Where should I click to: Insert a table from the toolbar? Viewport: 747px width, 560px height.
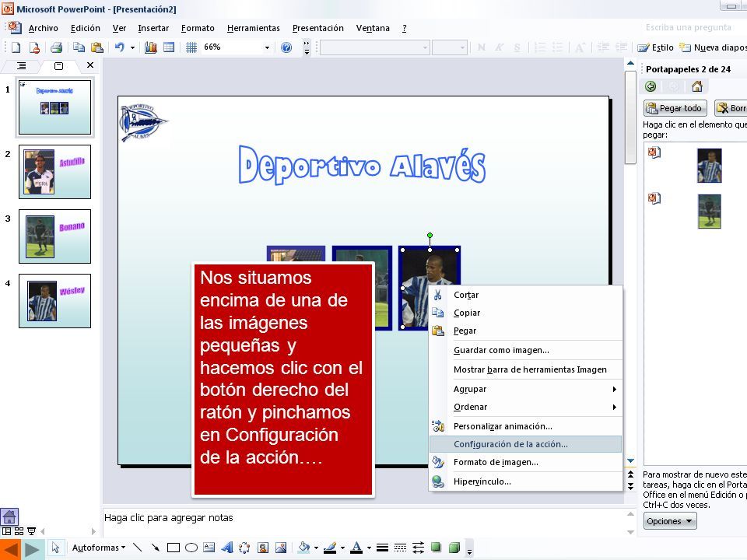[169, 47]
